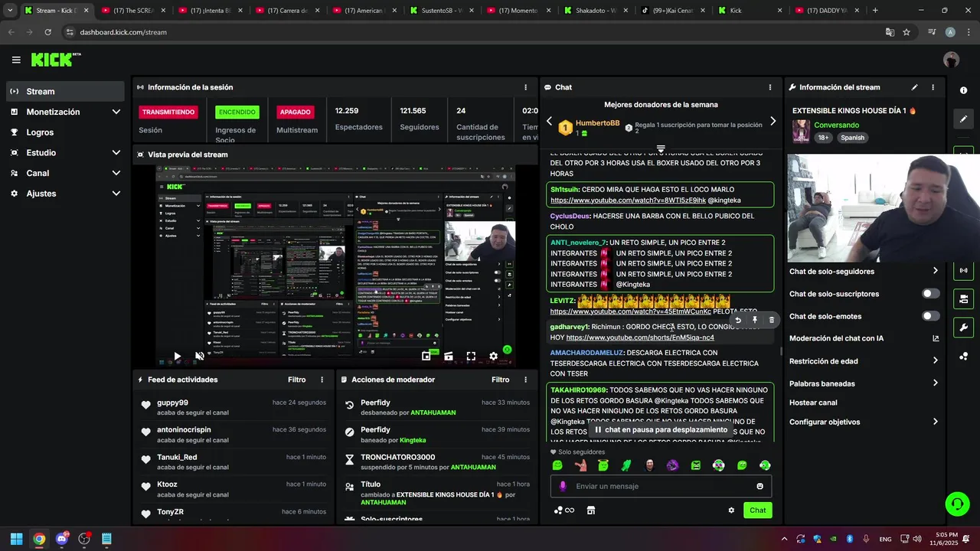Pin the hovered gadharvey1 chat message
The image size is (980, 551).
[x=754, y=320]
